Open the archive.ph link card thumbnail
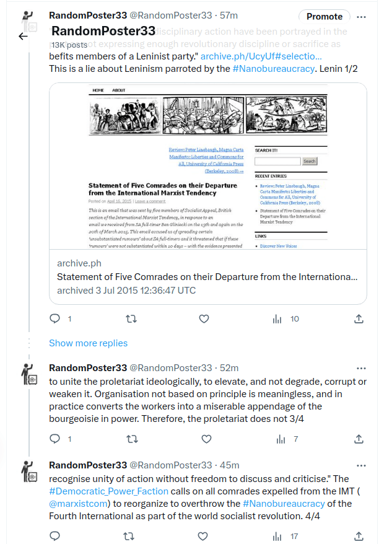 [x=208, y=166]
